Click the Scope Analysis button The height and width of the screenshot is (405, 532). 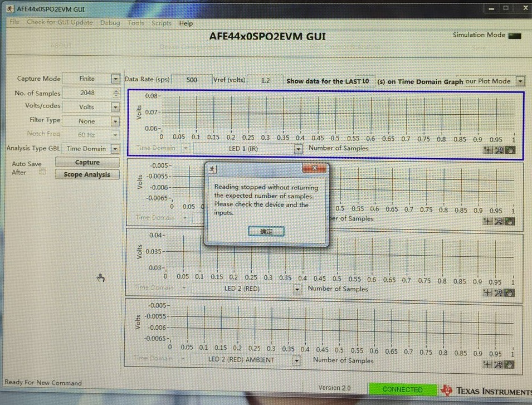(x=87, y=174)
